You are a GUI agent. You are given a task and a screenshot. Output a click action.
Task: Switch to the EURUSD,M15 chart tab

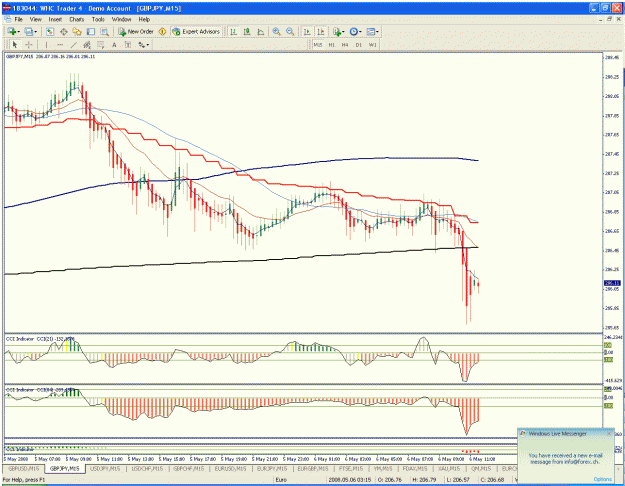click(230, 468)
